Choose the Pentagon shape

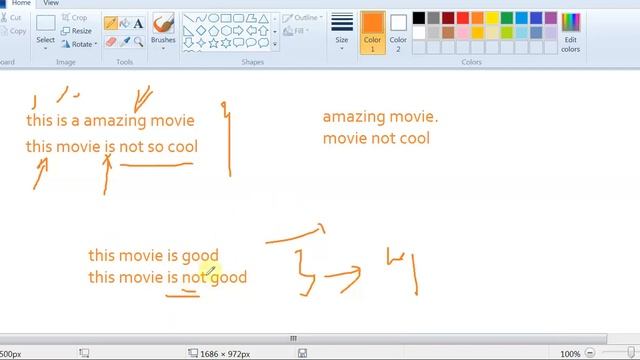213,31
